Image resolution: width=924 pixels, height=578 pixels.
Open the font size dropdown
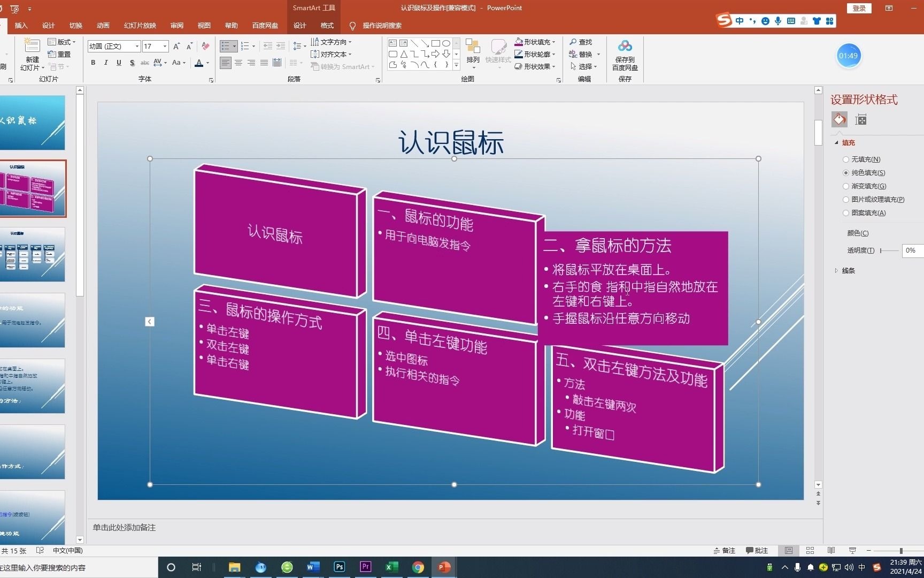coord(165,46)
